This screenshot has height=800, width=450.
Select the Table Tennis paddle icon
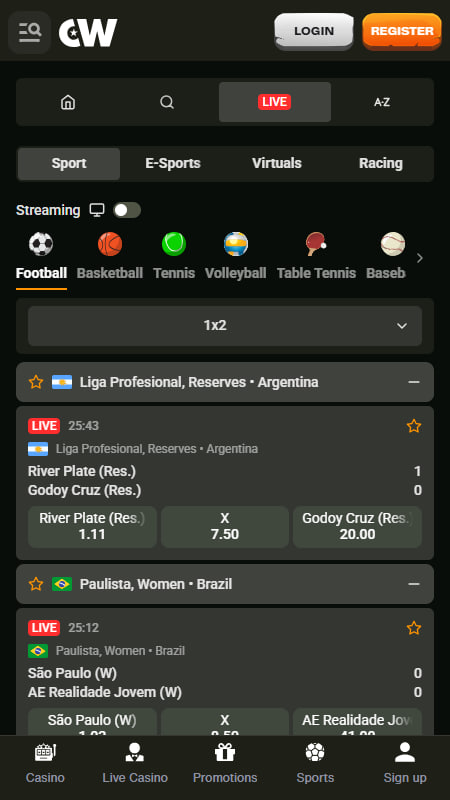tap(316, 244)
